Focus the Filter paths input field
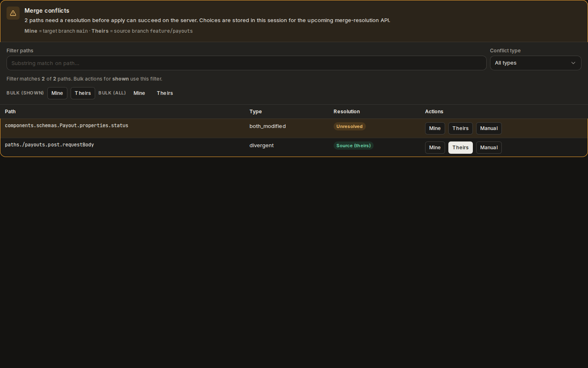 (246, 63)
